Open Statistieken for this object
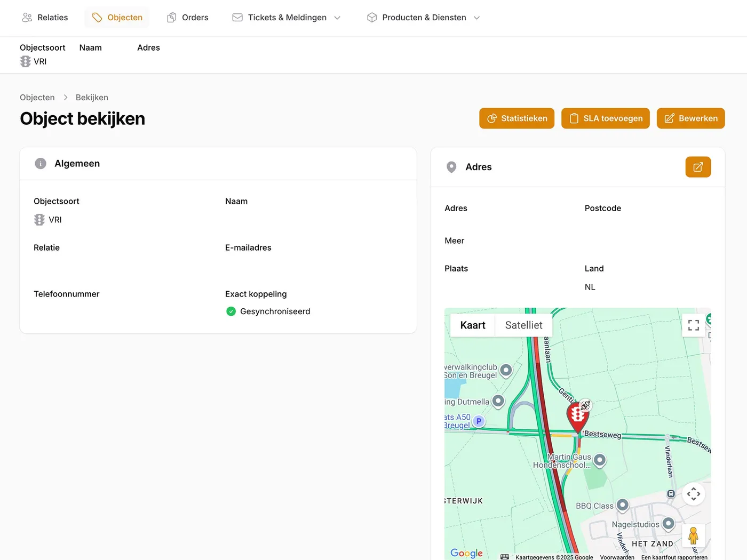 516,118
